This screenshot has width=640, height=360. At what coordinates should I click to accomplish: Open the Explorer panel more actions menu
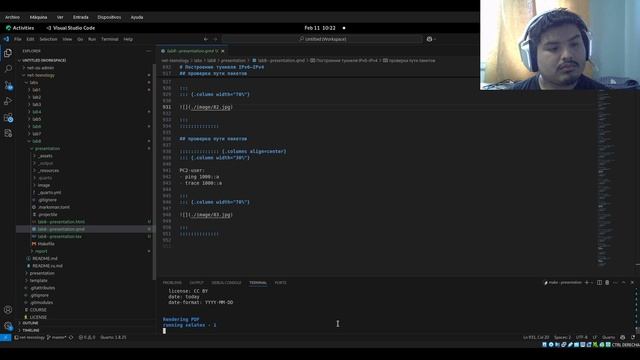pos(149,51)
